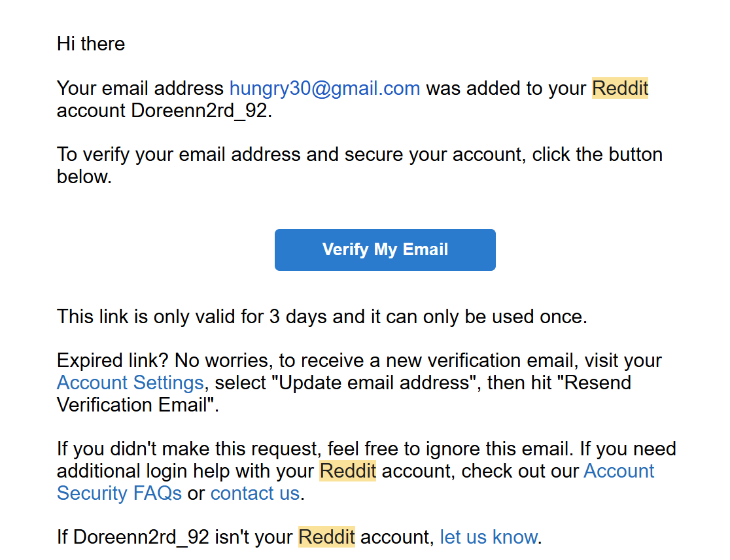Click 'If you didn't make this request' text
730x560 pixels.
coord(188,449)
